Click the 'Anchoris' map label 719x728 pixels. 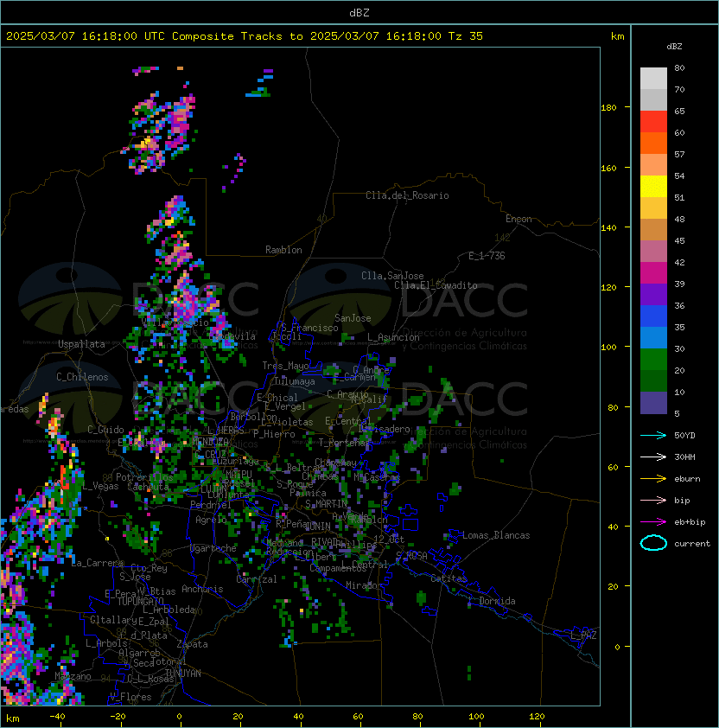point(202,589)
